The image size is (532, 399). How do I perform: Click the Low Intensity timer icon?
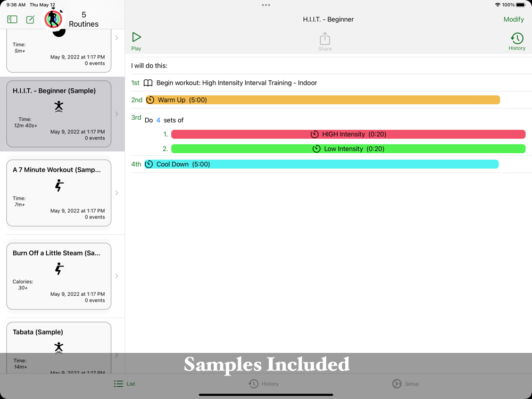316,148
